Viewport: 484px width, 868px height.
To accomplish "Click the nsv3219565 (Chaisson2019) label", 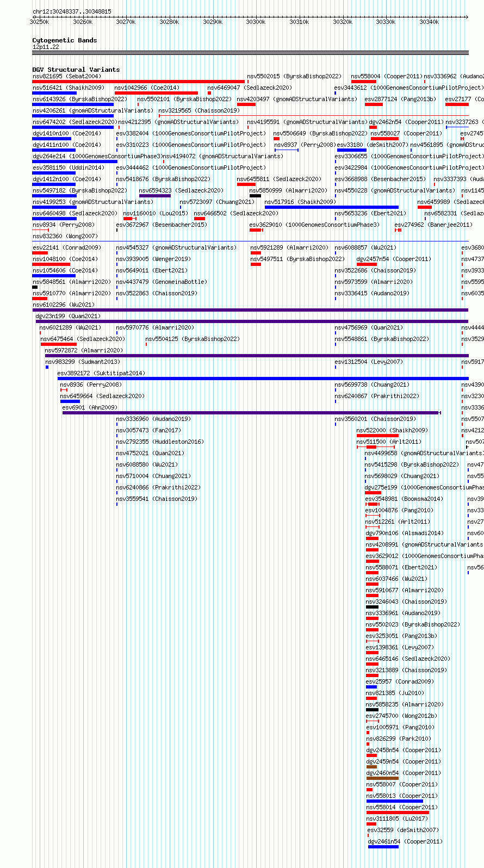I will (x=199, y=110).
